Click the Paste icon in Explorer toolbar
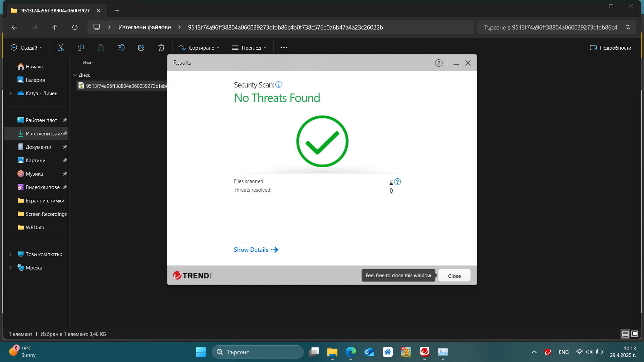This screenshot has width=644, height=362. tap(101, 48)
